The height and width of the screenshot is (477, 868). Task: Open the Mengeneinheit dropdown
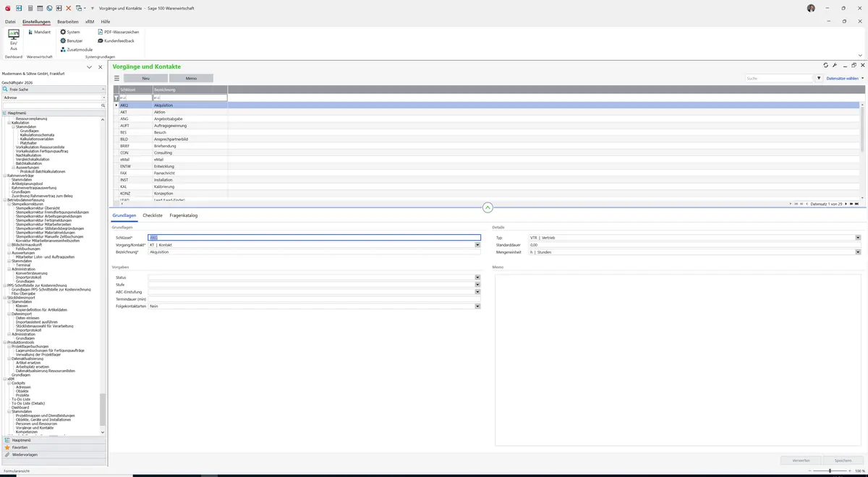[x=858, y=252]
